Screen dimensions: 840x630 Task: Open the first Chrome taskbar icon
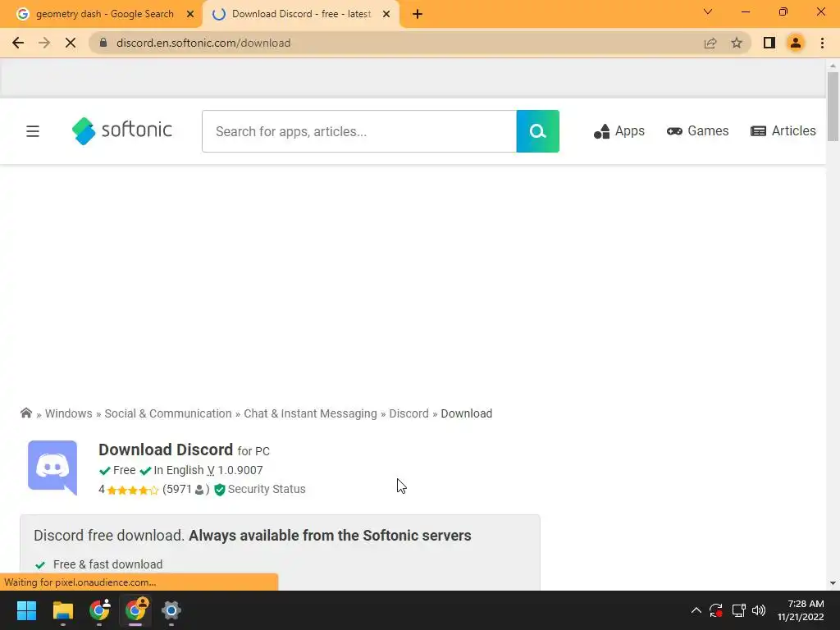tap(99, 610)
